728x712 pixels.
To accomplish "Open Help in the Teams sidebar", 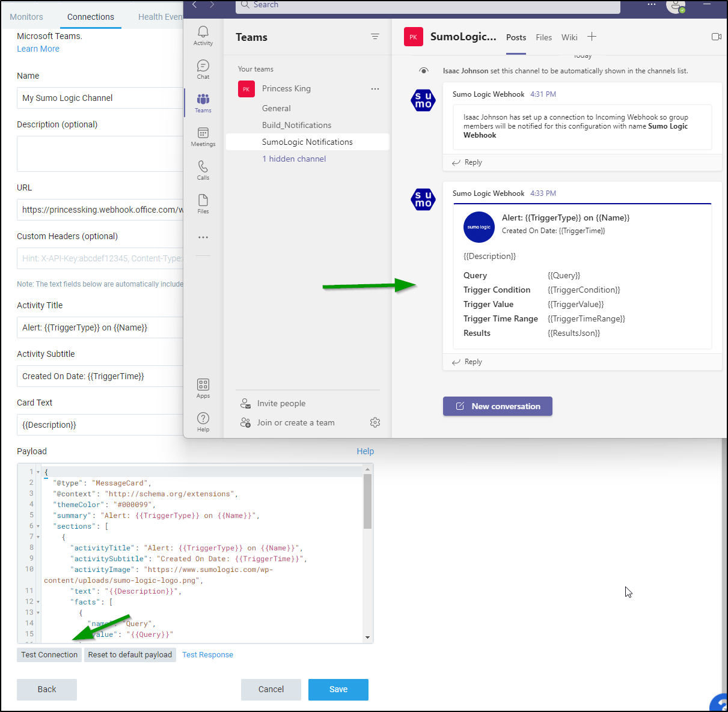I will pos(203,422).
